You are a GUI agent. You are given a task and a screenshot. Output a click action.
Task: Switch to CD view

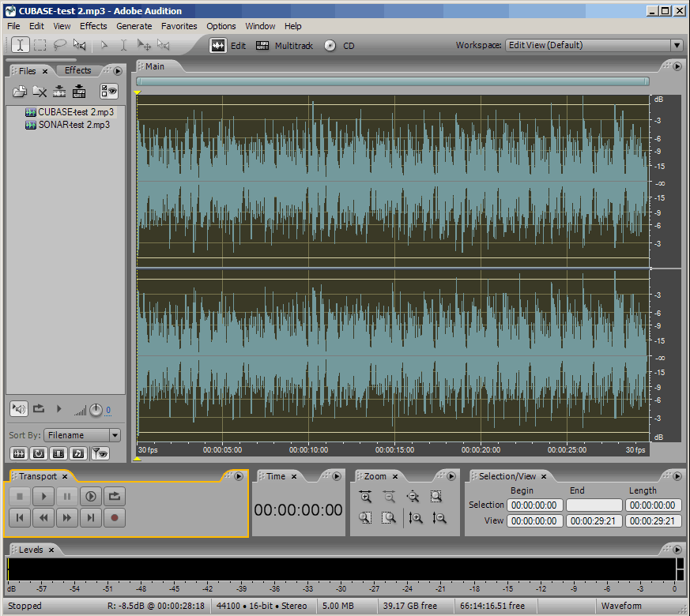340,46
